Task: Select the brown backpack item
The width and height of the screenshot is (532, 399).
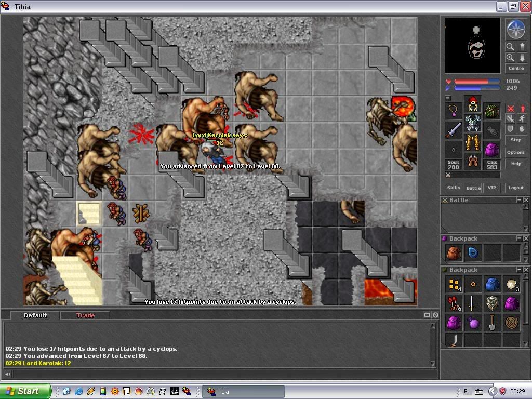Action: point(454,253)
